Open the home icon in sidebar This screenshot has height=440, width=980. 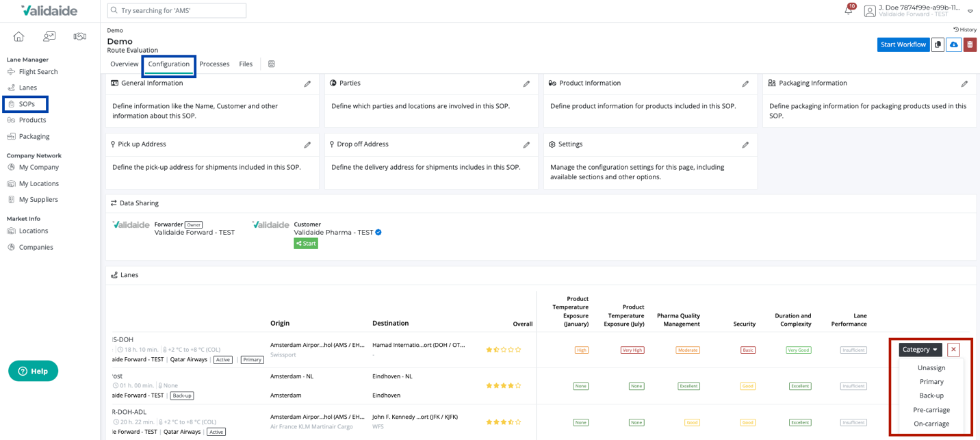click(x=18, y=36)
